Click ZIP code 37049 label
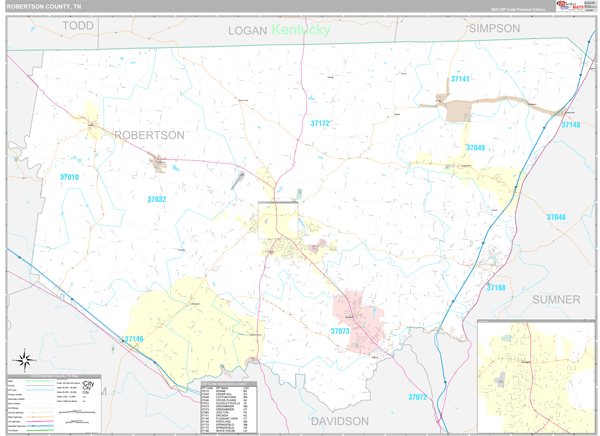600x436 pixels. click(x=475, y=148)
